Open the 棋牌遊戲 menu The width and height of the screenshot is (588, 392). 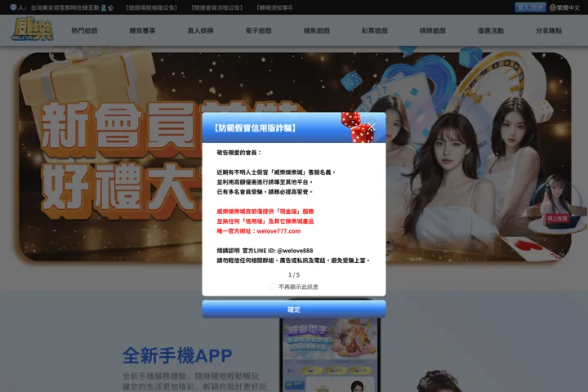(x=433, y=31)
